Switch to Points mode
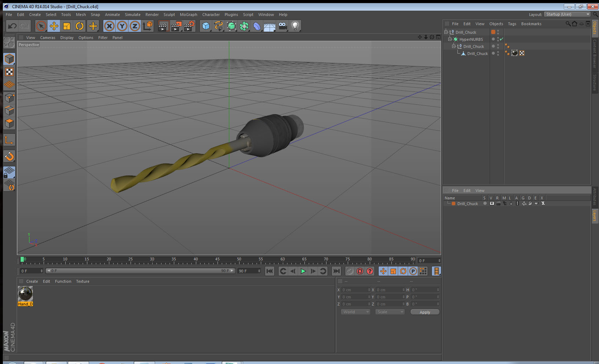This screenshot has height=364, width=599. coord(9,98)
